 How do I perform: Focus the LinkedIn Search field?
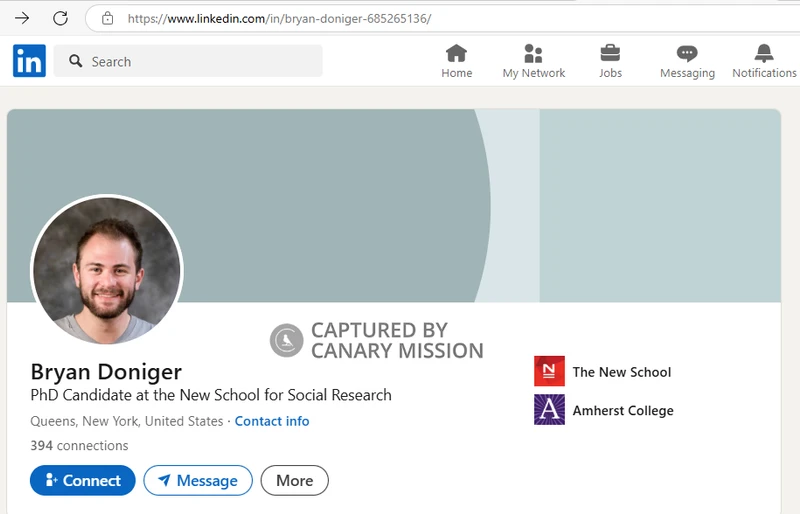pyautogui.click(x=188, y=61)
